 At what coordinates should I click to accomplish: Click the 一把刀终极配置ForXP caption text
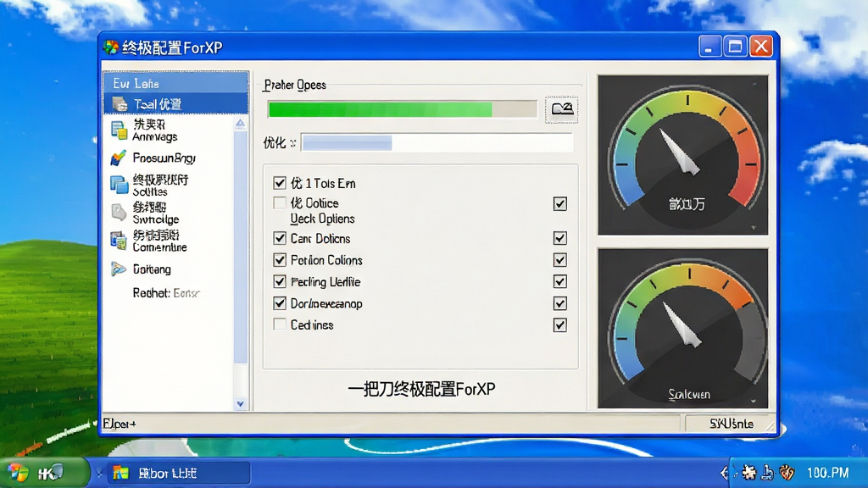[x=422, y=389]
